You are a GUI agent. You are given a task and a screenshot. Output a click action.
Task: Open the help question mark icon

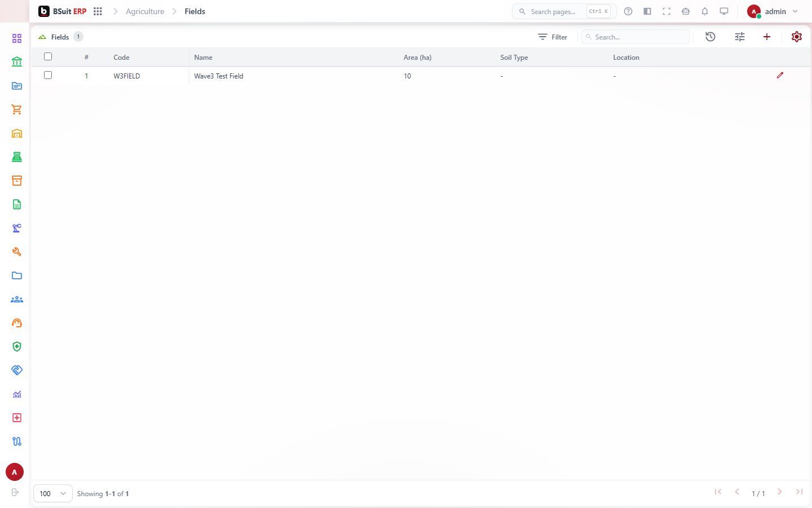click(628, 11)
